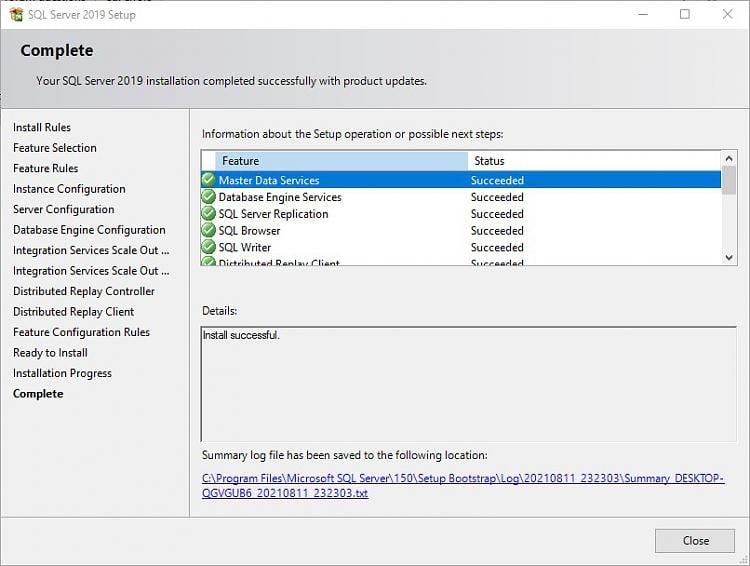Click the Distributed Replay Client step
The width and height of the screenshot is (750, 566).
[73, 312]
